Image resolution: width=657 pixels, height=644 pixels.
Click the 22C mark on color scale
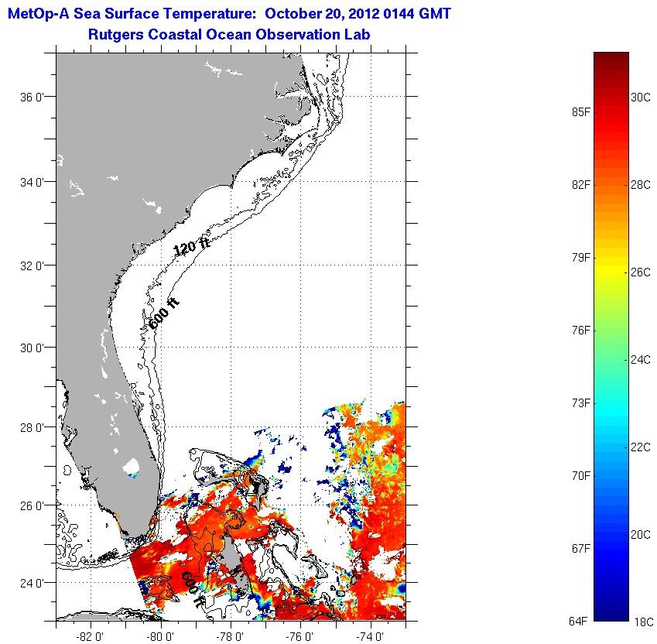[x=641, y=447]
